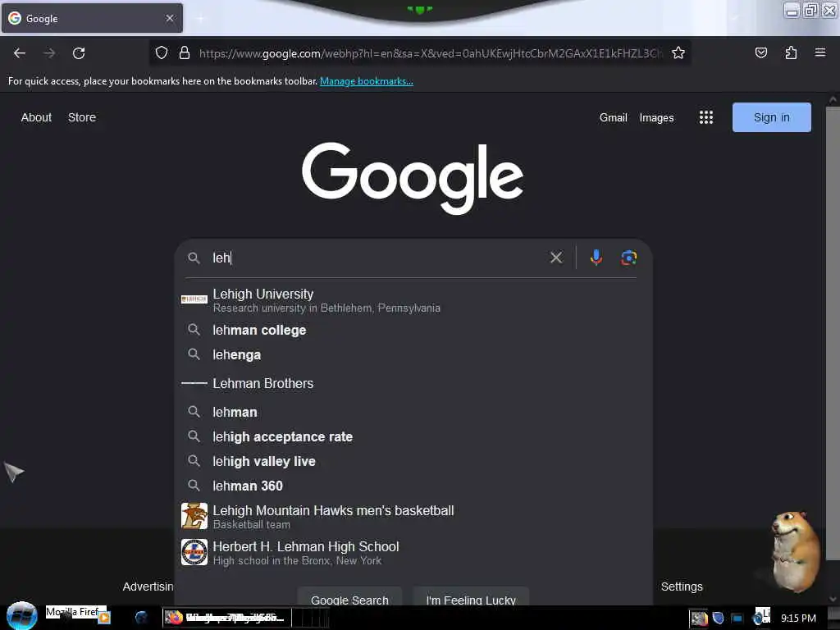Click the shield icon in the system tray
840x630 pixels.
click(x=719, y=619)
